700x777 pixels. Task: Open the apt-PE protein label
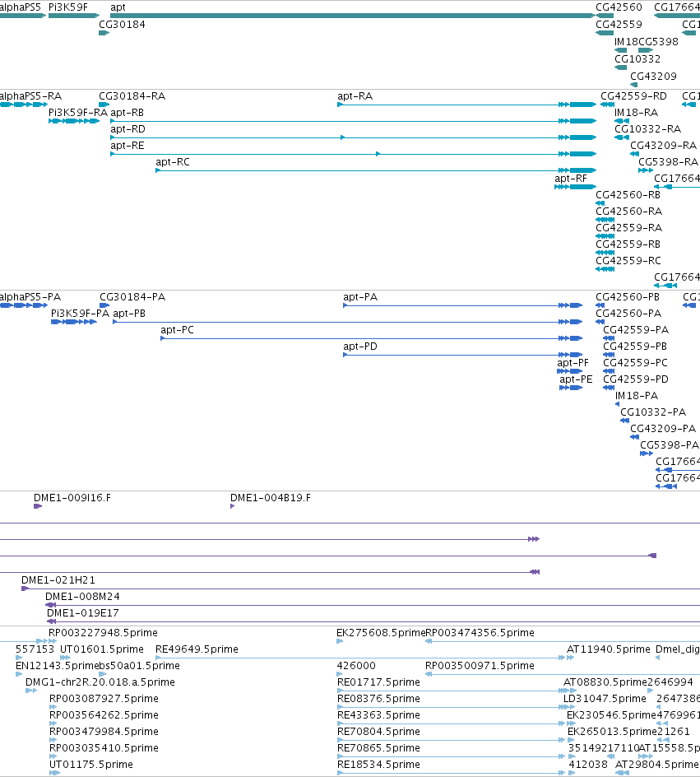click(577, 379)
